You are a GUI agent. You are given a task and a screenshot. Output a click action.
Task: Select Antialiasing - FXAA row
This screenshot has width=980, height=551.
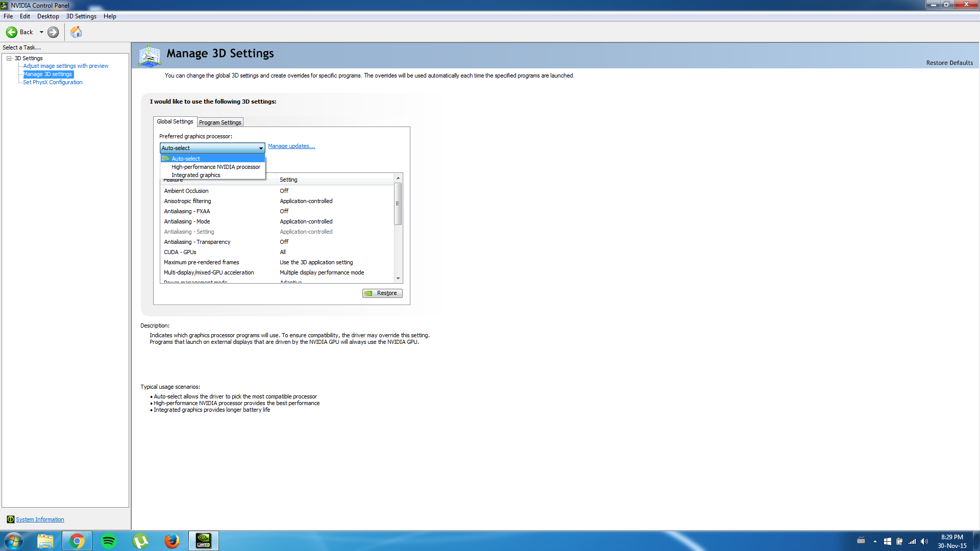click(x=278, y=211)
